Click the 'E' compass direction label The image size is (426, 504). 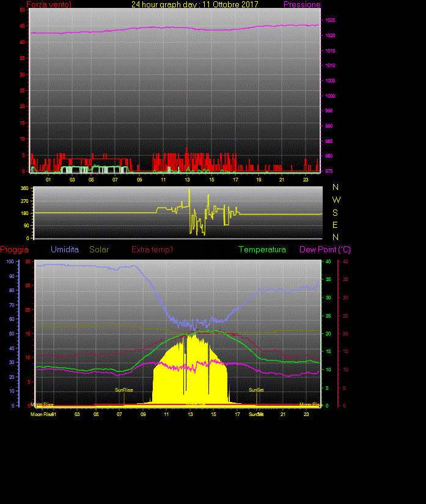tap(335, 225)
